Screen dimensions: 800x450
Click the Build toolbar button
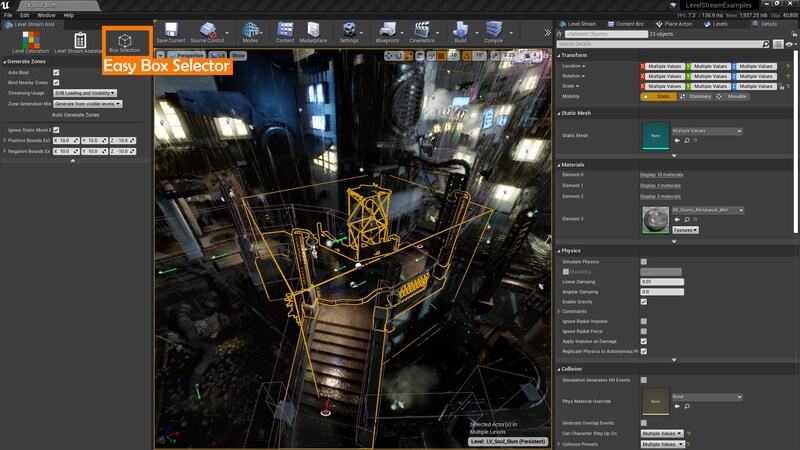pos(460,33)
